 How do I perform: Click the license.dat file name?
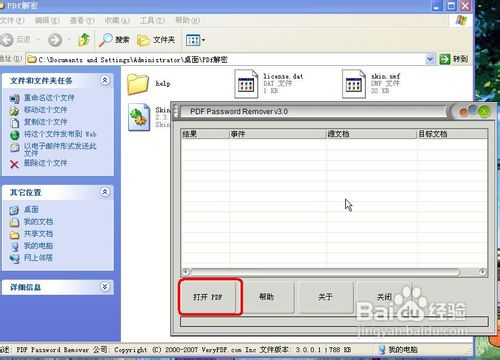tap(283, 76)
